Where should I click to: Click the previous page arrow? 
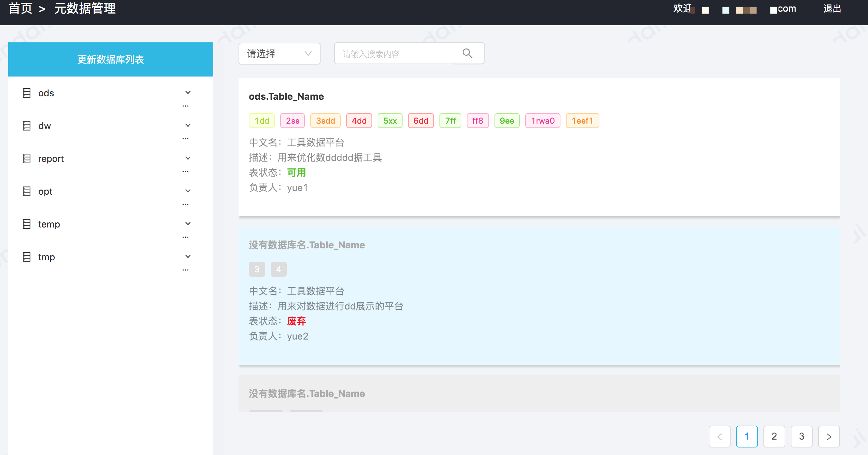[x=719, y=436]
